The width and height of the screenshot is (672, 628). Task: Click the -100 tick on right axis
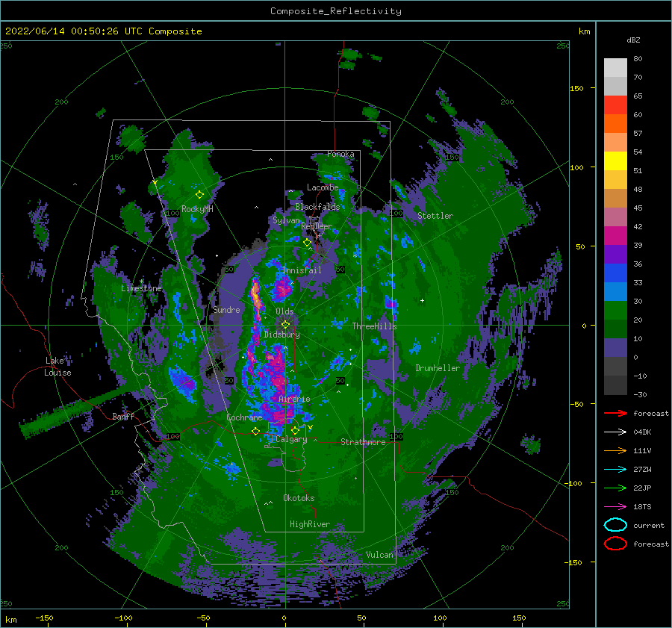[x=573, y=483]
